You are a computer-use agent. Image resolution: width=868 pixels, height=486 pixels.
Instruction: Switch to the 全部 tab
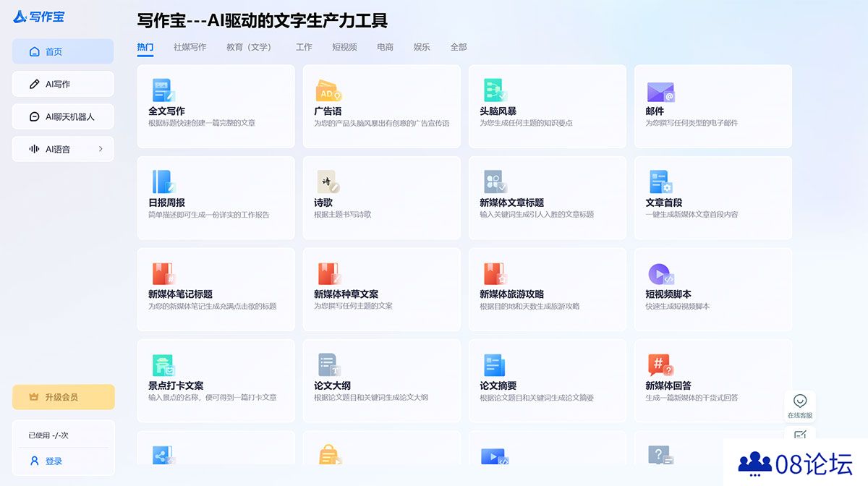(x=459, y=47)
